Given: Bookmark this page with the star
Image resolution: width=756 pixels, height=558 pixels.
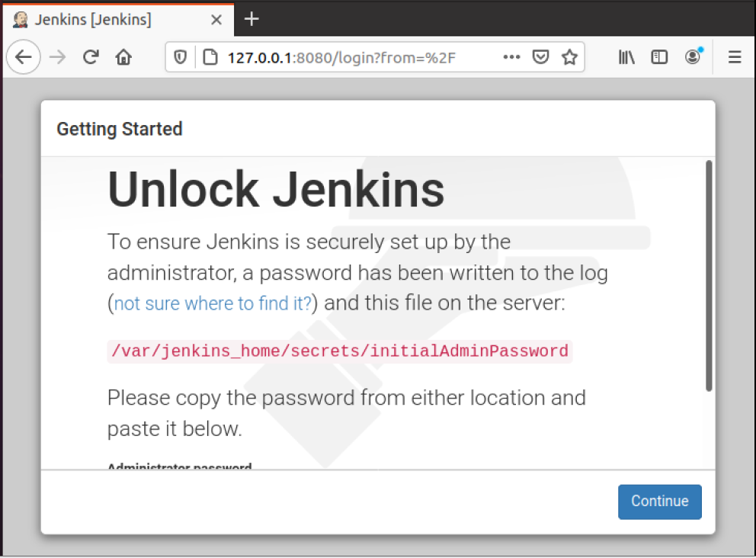Looking at the screenshot, I should click(x=569, y=57).
